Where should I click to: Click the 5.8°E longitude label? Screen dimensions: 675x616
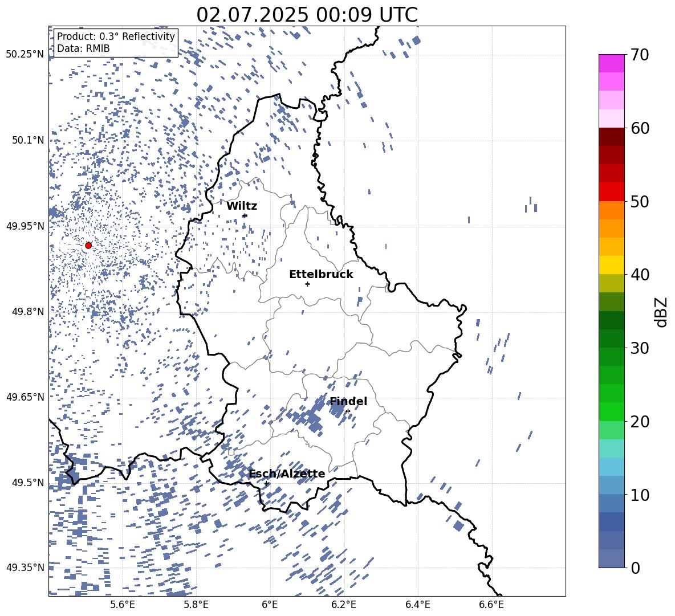click(x=196, y=605)
